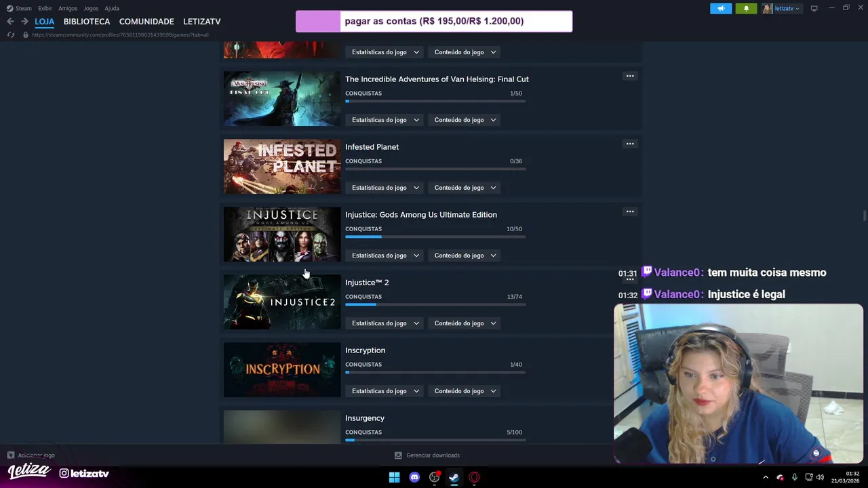The image size is (868, 488).
Task: Open the Exibir menu
Action: pos(45,8)
